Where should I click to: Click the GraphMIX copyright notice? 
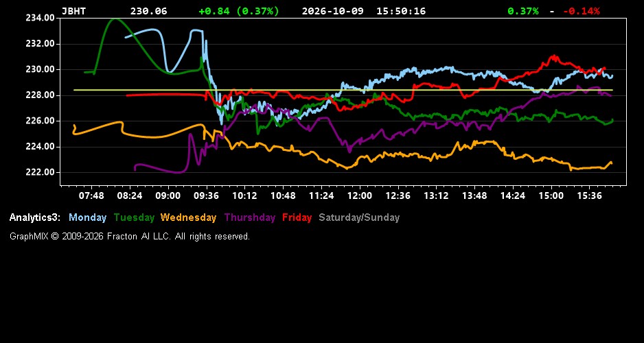pyautogui.click(x=130, y=236)
